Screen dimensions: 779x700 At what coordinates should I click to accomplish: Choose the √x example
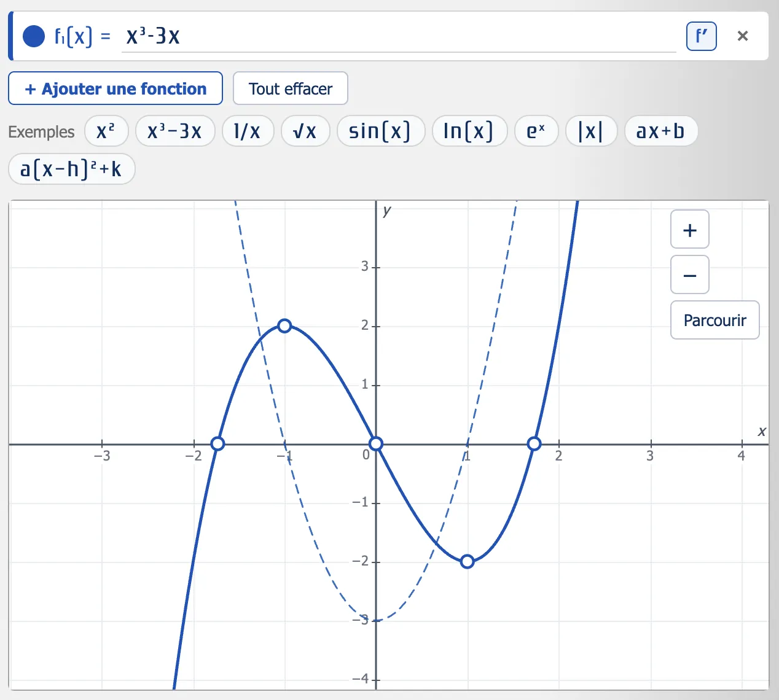tap(305, 131)
